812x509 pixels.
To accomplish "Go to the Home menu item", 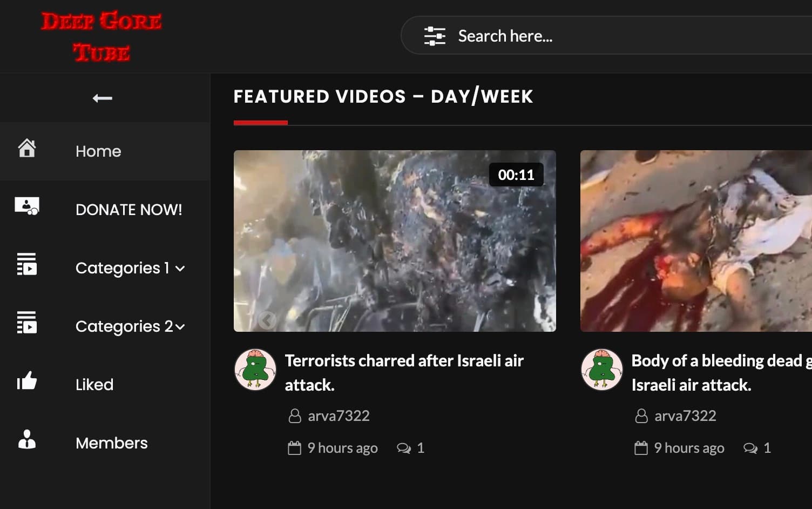I will point(98,151).
